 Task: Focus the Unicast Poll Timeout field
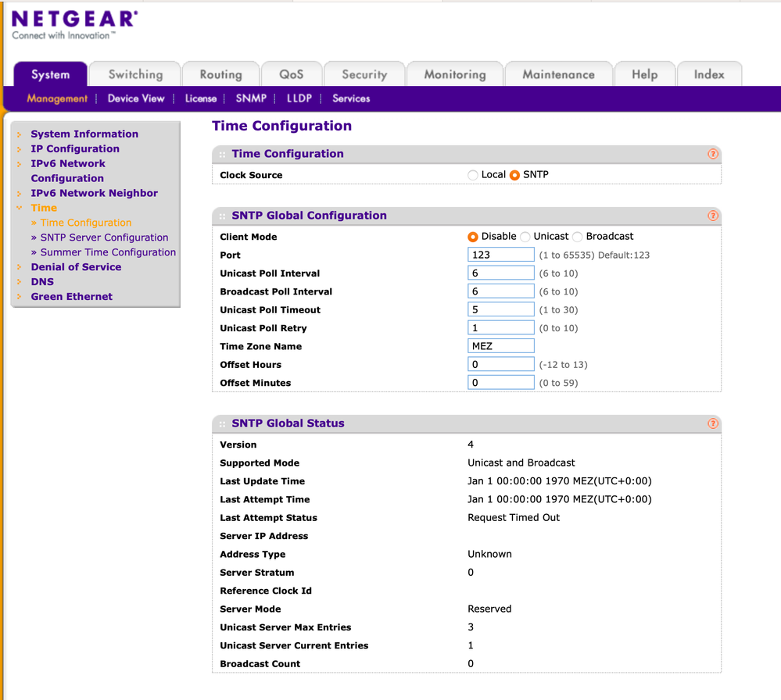coord(501,309)
